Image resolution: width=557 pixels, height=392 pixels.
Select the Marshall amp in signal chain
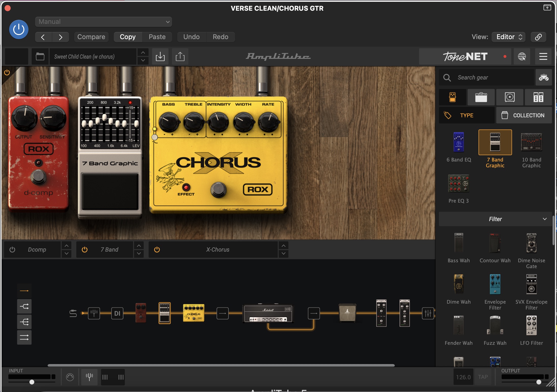(268, 313)
